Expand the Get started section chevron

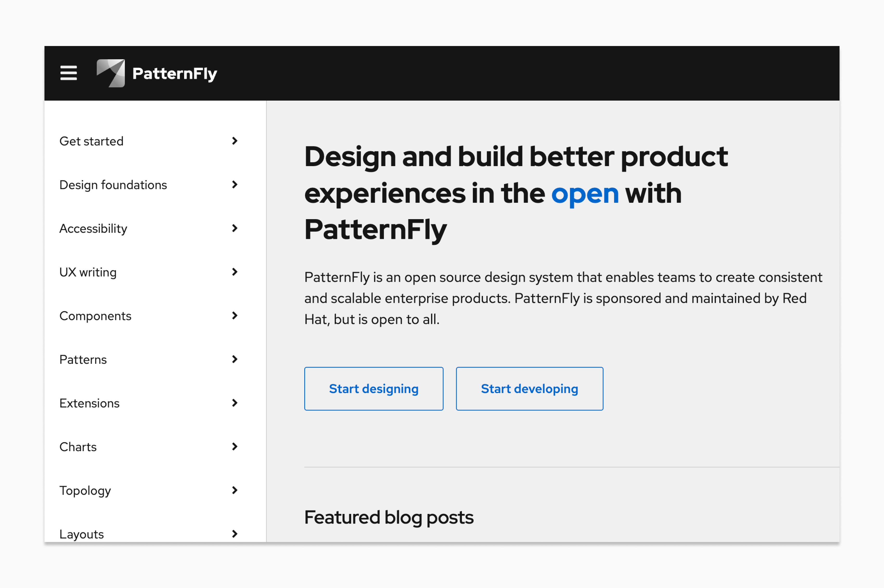tap(235, 141)
